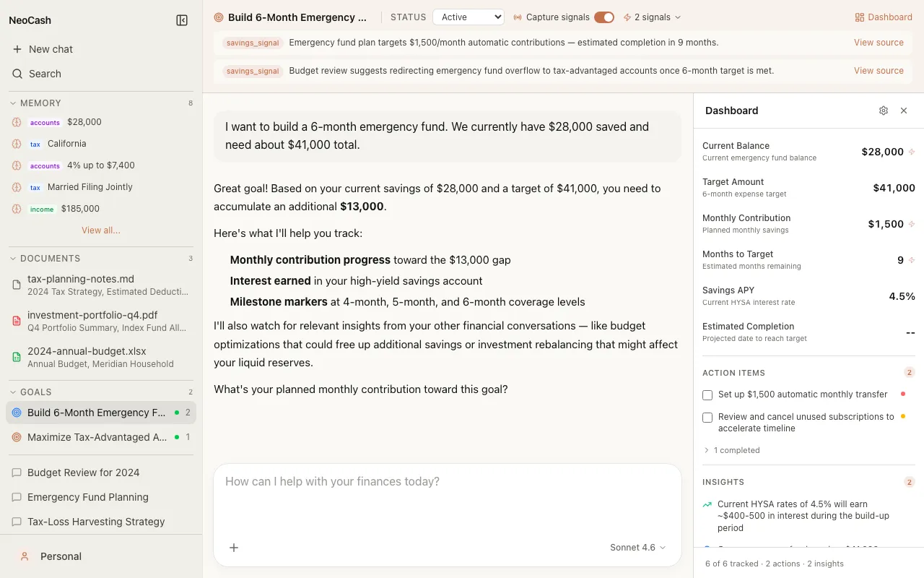924x578 pixels.
Task: Click the Estimated Completion dashes value
Action: 910,332
